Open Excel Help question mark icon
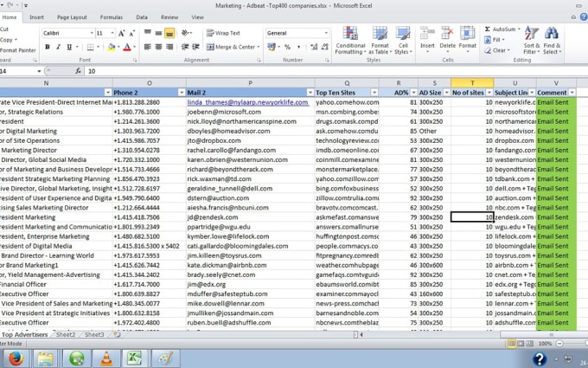The height and width of the screenshot is (368, 588). click(584, 17)
